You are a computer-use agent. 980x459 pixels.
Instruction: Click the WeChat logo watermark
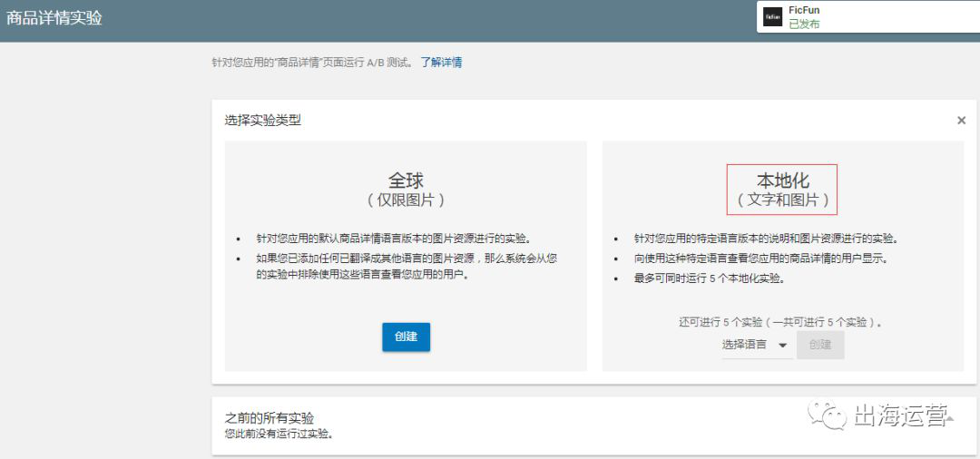point(825,417)
